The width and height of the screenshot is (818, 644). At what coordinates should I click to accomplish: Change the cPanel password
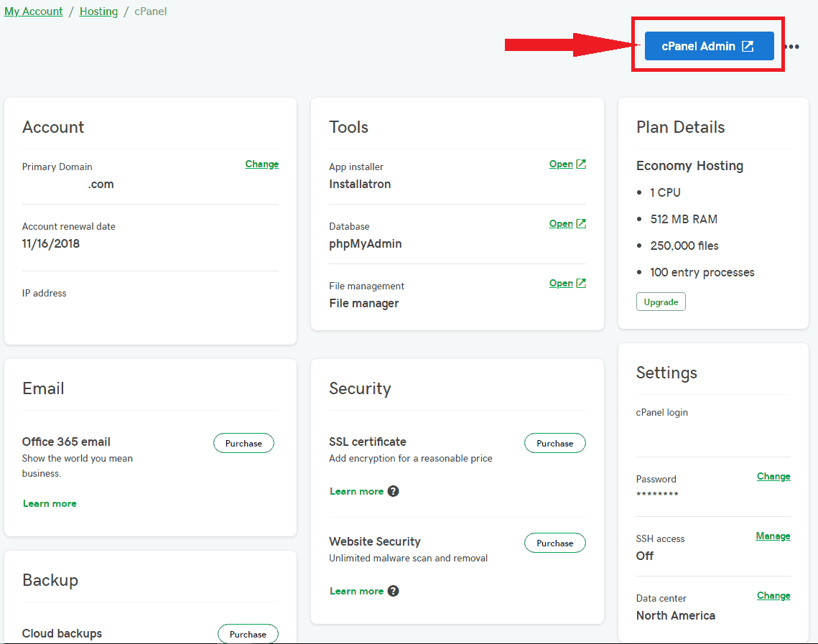tap(773, 477)
